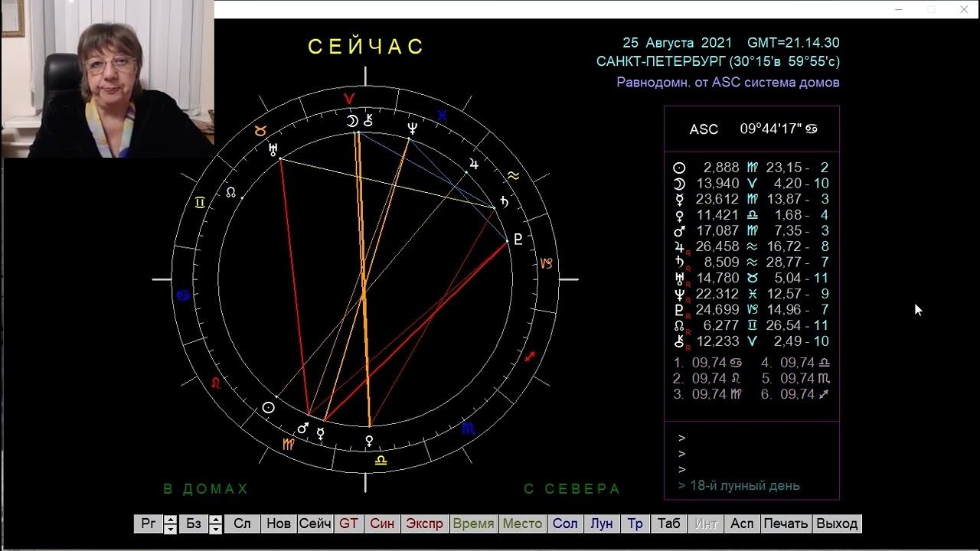The image size is (980, 551).
Task: Open the Сл option in the toolbar
Action: pos(242,523)
